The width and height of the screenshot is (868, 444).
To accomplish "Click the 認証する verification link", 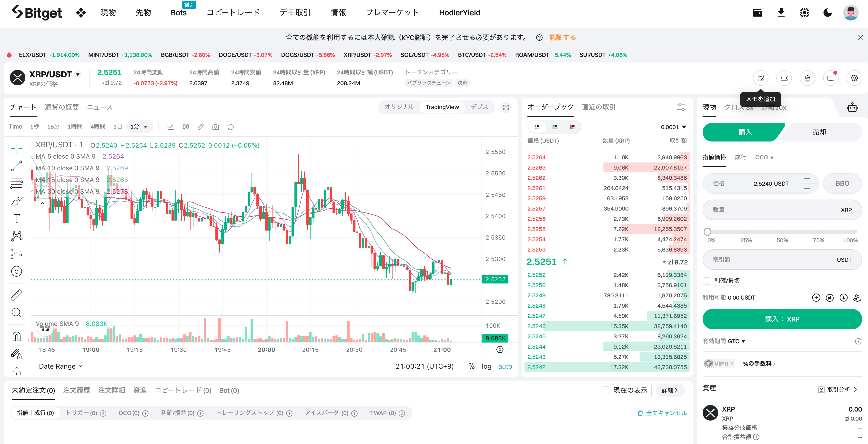I will click(562, 37).
